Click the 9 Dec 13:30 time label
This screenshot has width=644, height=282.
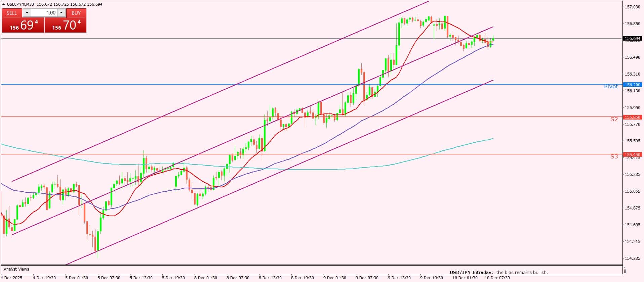point(399,278)
